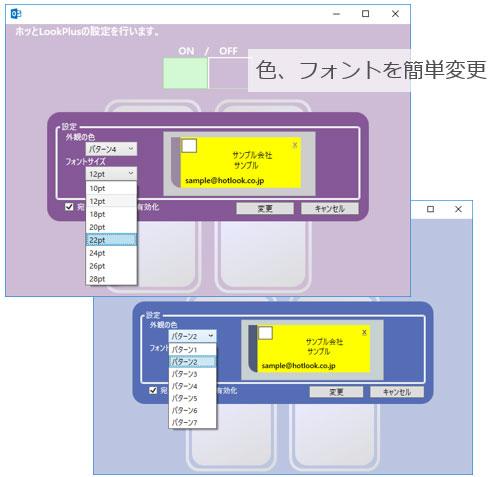Close the yellow sample popup in blue window
495x477 pixels.
364,332
